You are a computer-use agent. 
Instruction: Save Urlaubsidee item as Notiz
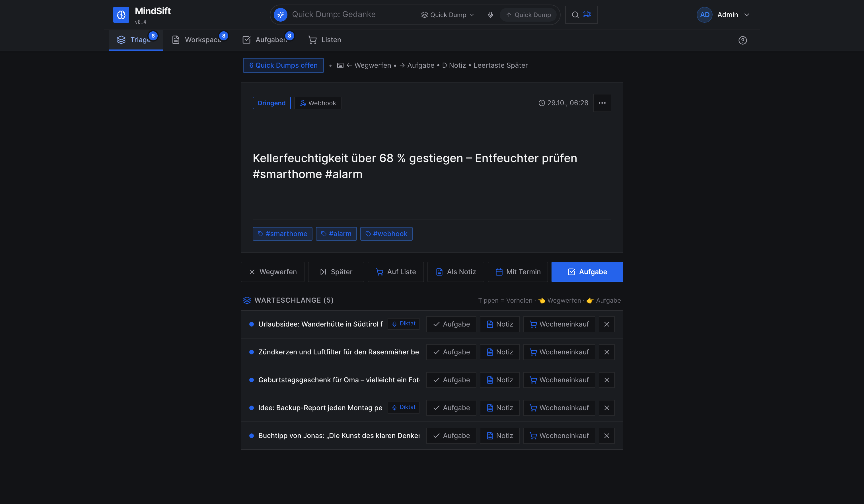(x=499, y=324)
